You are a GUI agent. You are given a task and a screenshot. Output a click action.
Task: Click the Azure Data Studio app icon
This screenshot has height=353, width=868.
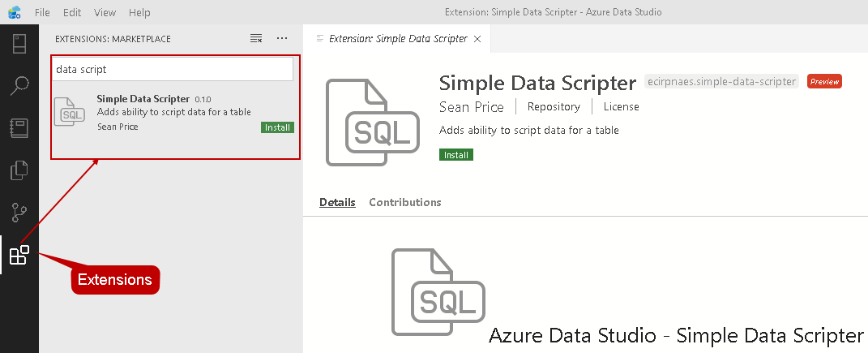(14, 12)
